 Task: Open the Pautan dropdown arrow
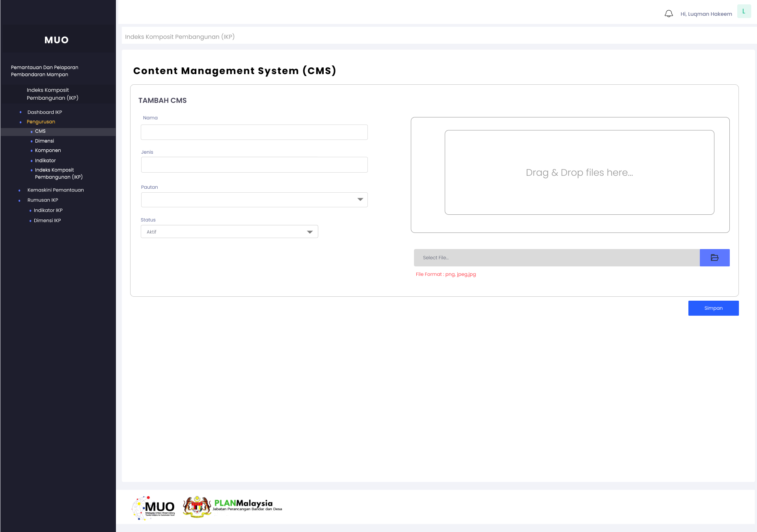(360, 200)
